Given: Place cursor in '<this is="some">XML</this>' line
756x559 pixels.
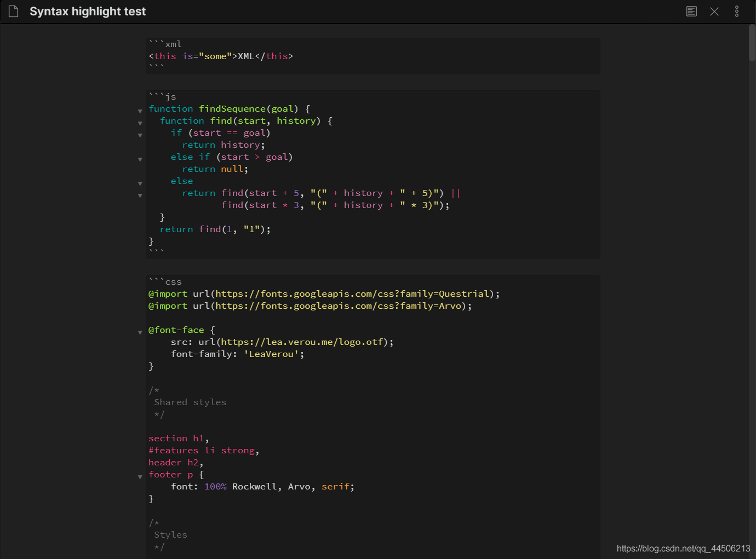Looking at the screenshot, I should click(x=221, y=56).
